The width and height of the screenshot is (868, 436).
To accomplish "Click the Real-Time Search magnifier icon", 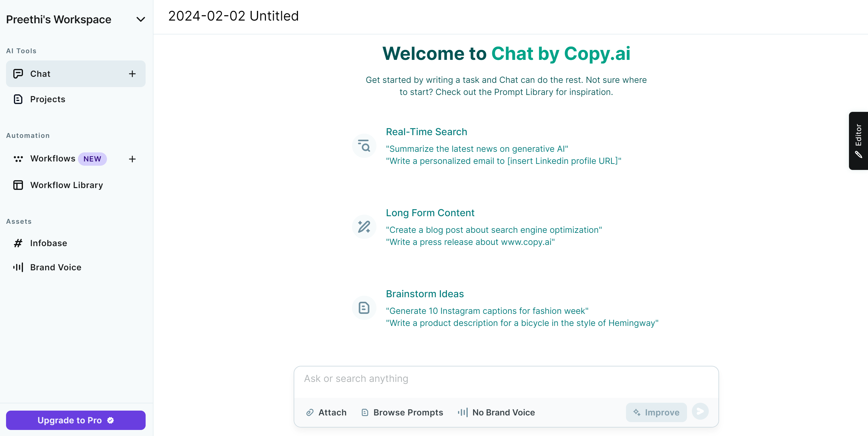I will pyautogui.click(x=364, y=146).
